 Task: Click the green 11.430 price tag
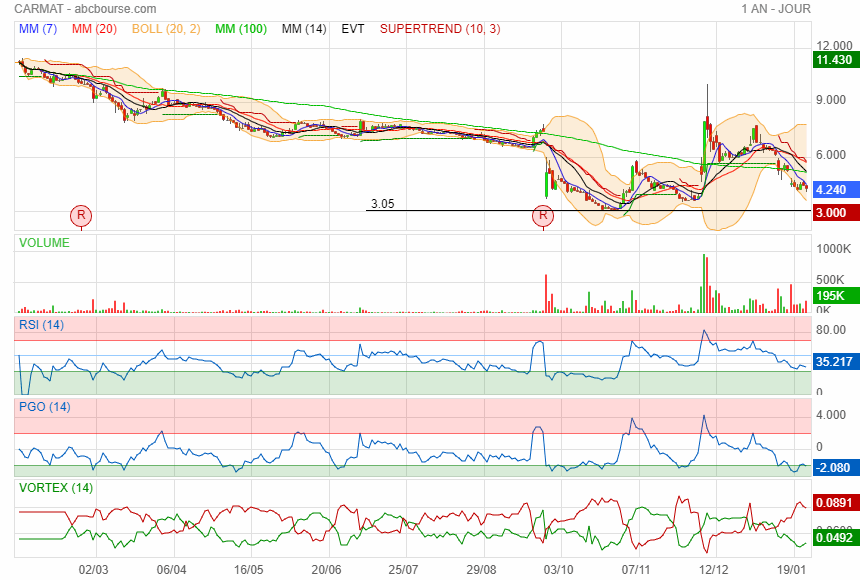832,60
